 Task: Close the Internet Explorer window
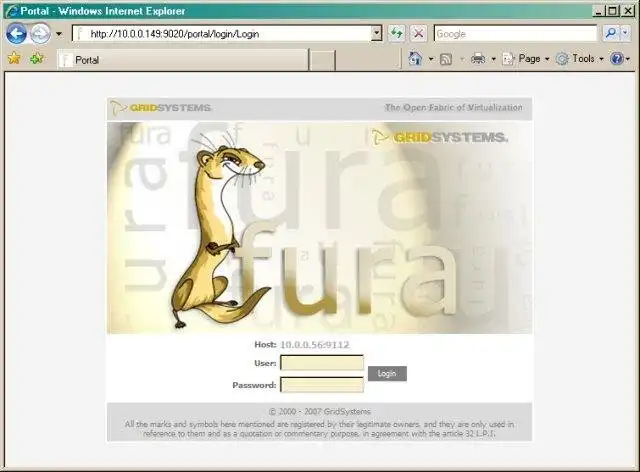(x=627, y=11)
